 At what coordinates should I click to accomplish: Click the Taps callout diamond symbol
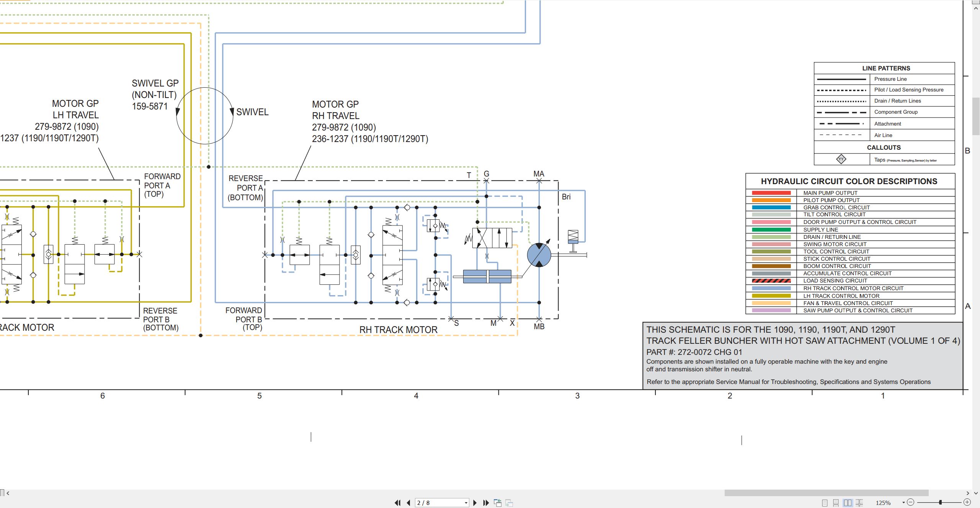(x=841, y=159)
